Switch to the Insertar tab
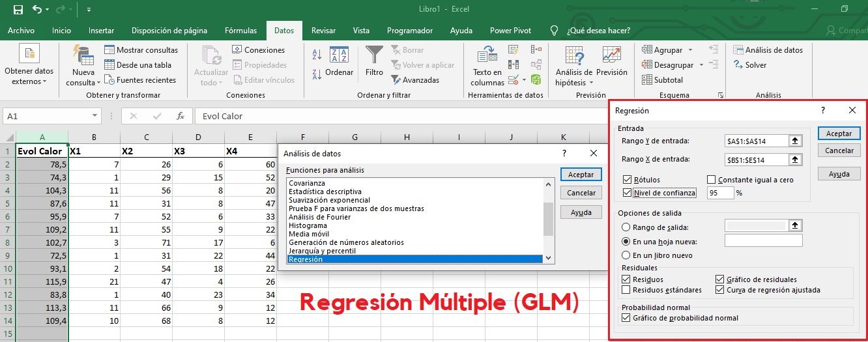 click(x=101, y=31)
